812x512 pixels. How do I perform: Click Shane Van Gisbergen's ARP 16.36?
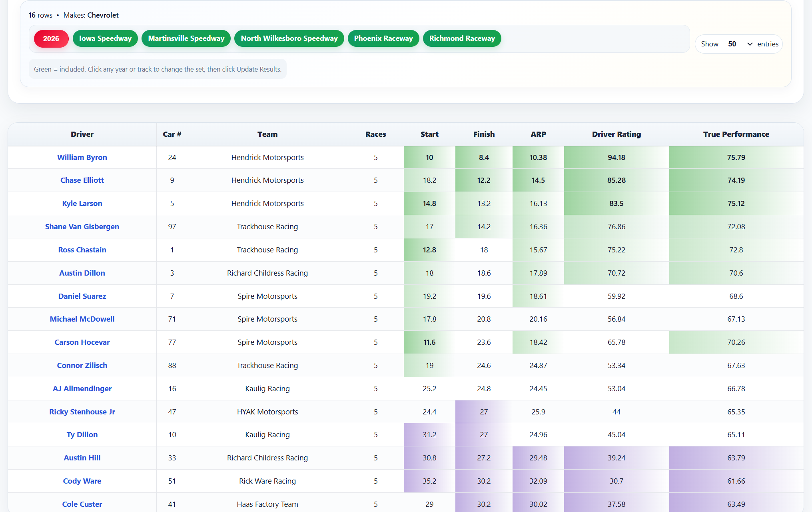click(538, 227)
